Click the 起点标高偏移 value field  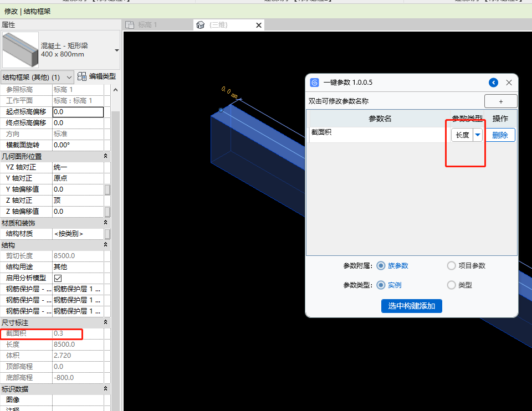78,112
